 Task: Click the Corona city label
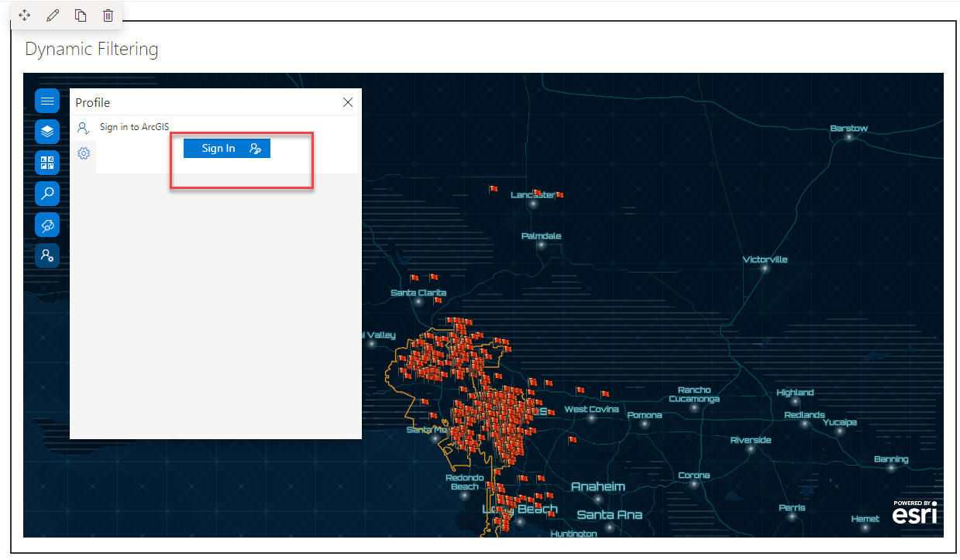pyautogui.click(x=693, y=475)
